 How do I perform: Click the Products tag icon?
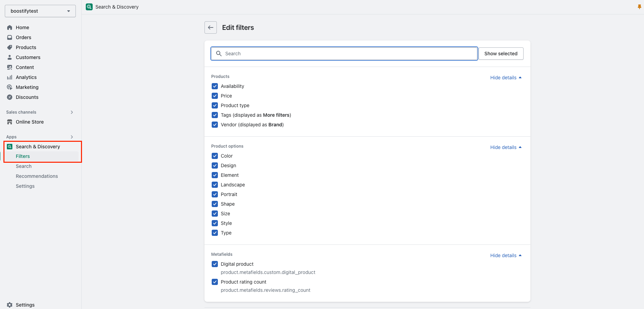click(x=10, y=47)
